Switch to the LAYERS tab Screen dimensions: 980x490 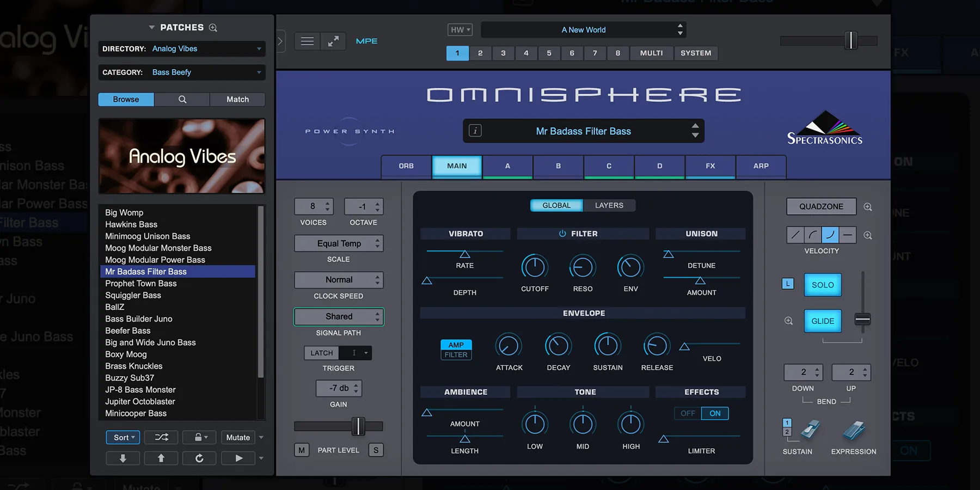click(609, 205)
